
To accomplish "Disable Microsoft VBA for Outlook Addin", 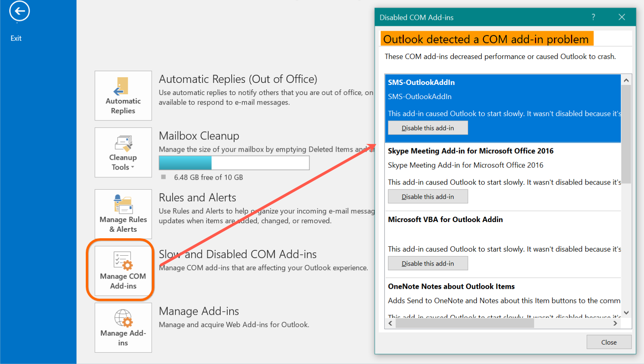I will [x=428, y=264].
